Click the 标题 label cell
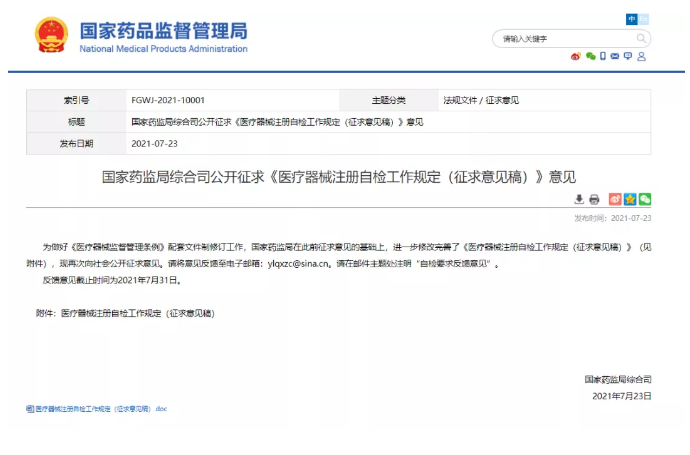Screen dimensions: 690x455 click(77, 122)
